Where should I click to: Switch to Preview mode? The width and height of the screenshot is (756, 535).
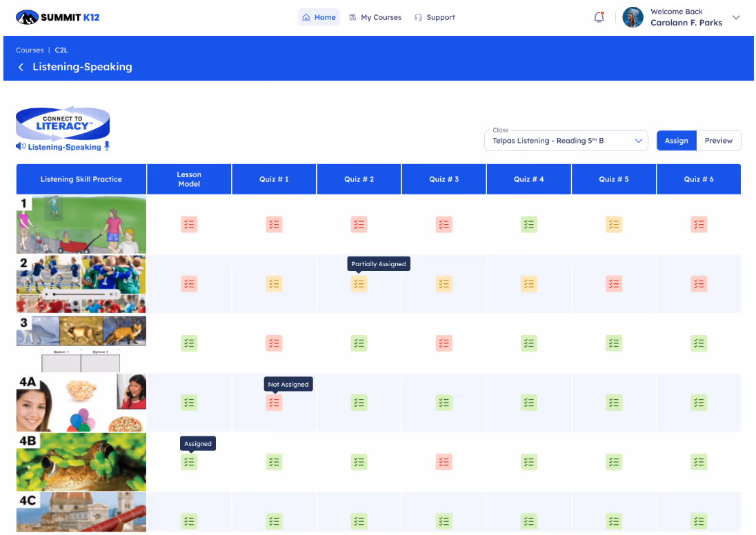tap(718, 141)
